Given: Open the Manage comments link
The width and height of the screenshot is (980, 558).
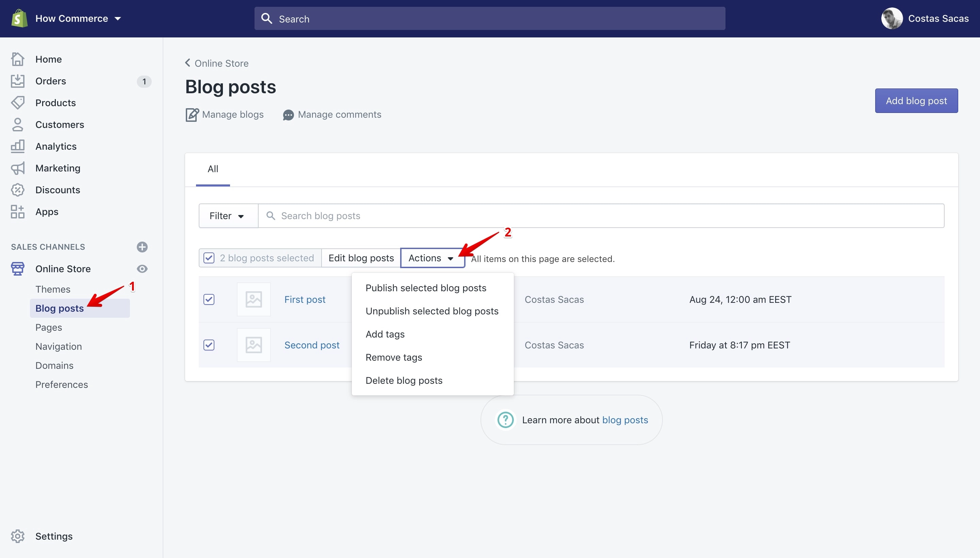Looking at the screenshot, I should pos(339,115).
